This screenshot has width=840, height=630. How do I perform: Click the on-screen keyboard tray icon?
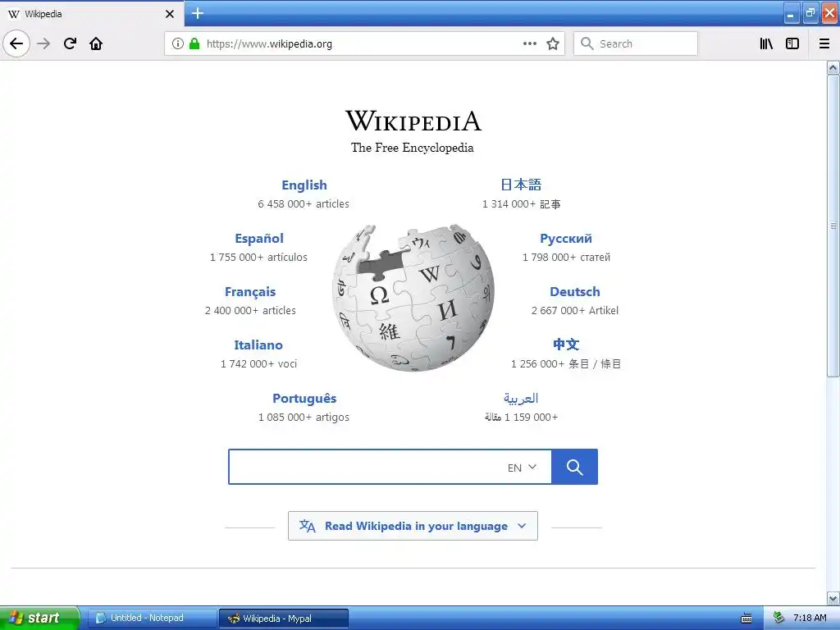(x=746, y=619)
